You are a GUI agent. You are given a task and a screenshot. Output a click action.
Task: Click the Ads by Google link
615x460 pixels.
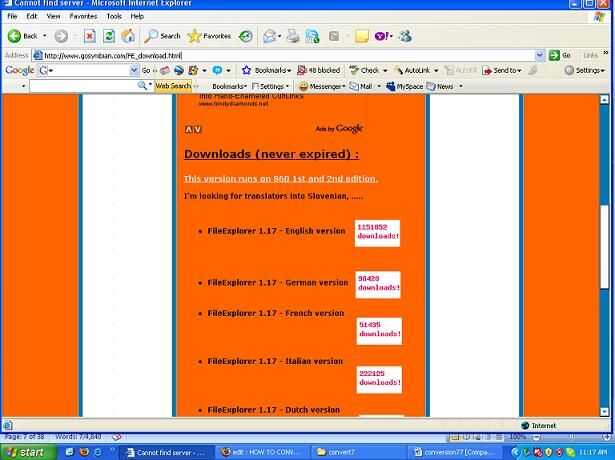pyautogui.click(x=339, y=129)
